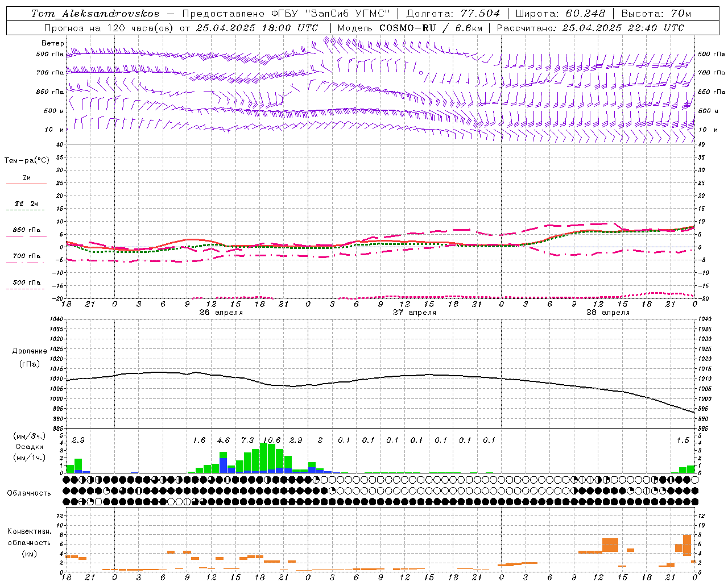Click the Тем-ра(°C) axis title
The image size is (728, 582).
[x=27, y=161]
